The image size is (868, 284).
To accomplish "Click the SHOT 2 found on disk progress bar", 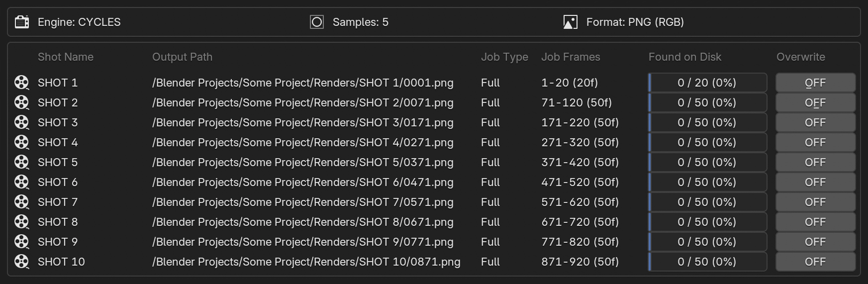I will [x=707, y=102].
